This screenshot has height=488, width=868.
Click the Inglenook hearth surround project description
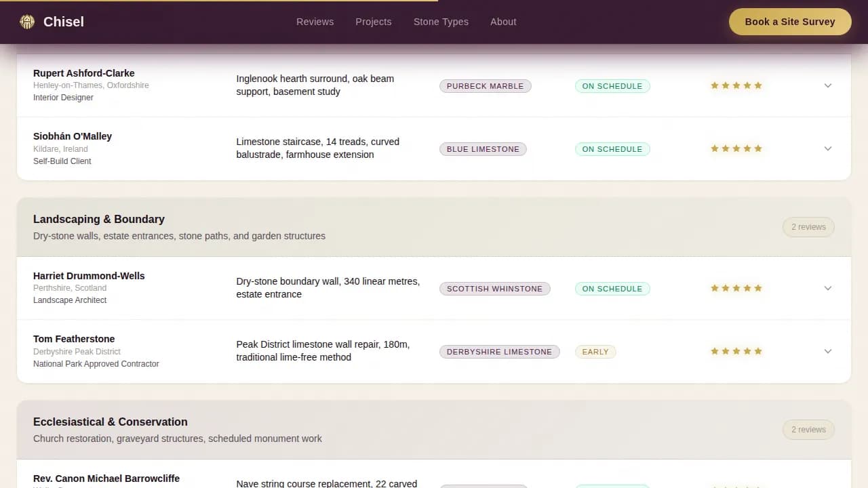pos(315,85)
